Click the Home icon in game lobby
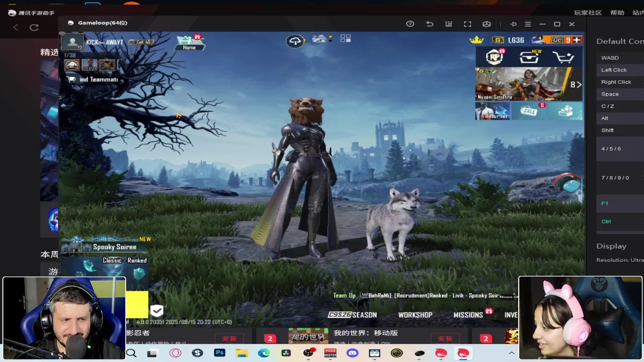This screenshot has height=362, width=644. [x=190, y=42]
